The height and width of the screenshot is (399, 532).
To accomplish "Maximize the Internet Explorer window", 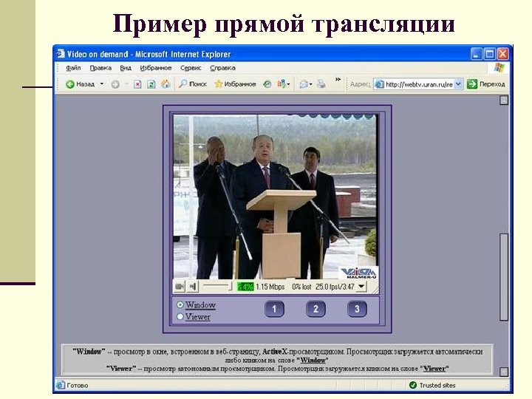I will [490, 54].
